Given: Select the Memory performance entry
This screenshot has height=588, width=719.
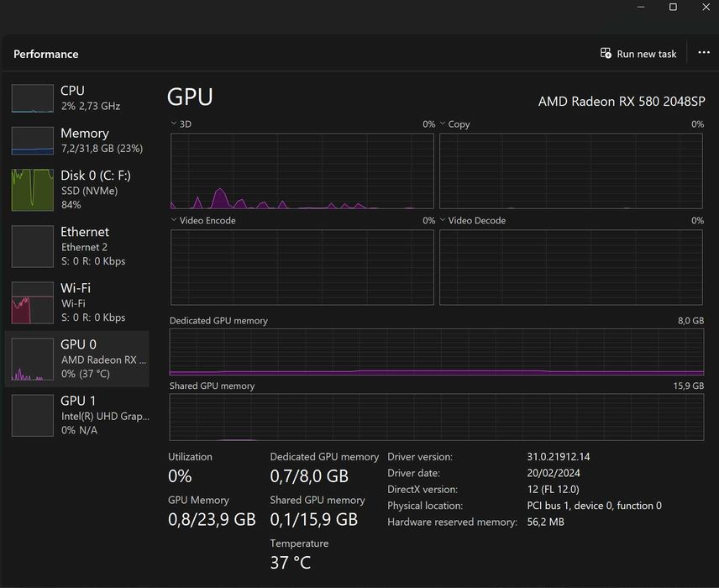Looking at the screenshot, I should tap(76, 140).
